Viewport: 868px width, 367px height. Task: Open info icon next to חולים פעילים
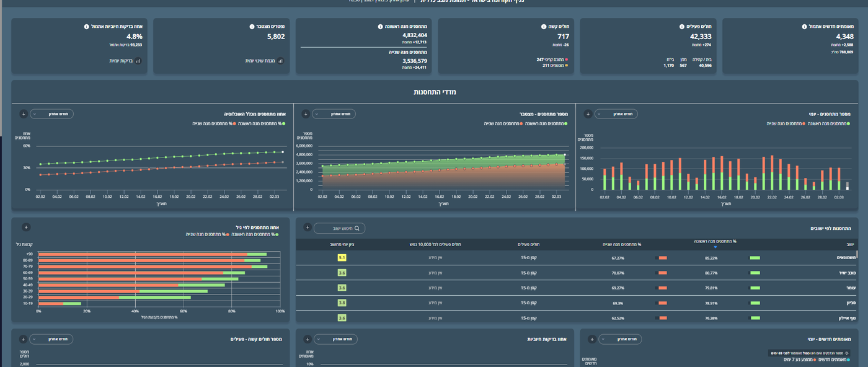click(681, 27)
